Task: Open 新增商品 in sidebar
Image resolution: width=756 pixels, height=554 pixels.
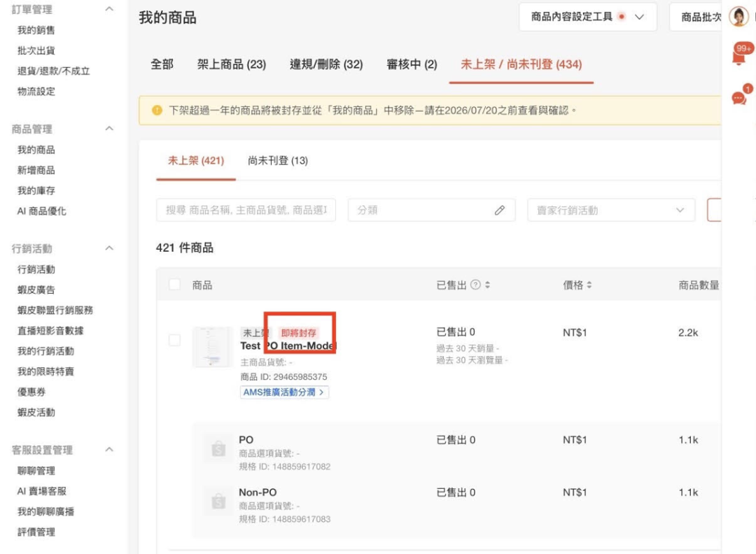Action: pyautogui.click(x=36, y=170)
